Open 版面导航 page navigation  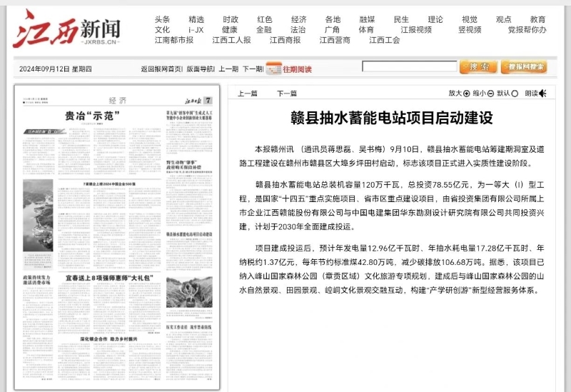[x=201, y=69]
